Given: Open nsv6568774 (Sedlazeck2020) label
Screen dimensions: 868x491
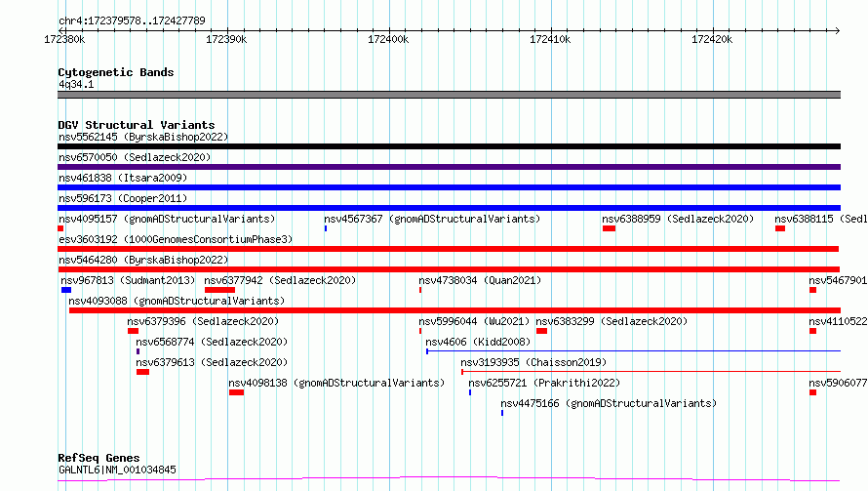Looking at the screenshot, I should point(212,342).
